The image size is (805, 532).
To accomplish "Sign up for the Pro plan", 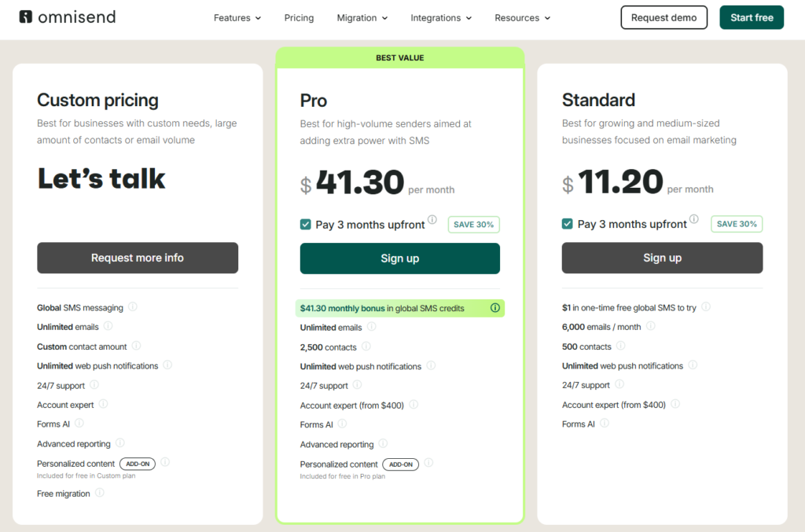I will (x=399, y=258).
